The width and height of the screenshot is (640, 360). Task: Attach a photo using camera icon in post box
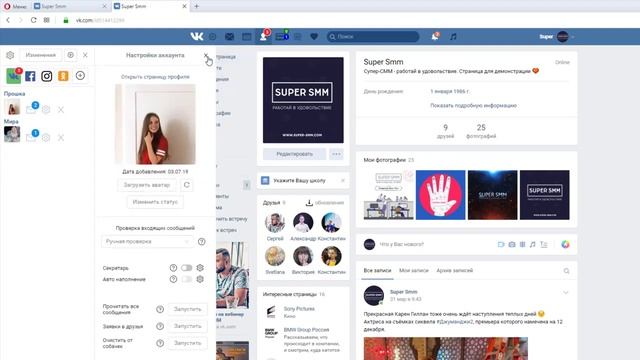tap(512, 244)
